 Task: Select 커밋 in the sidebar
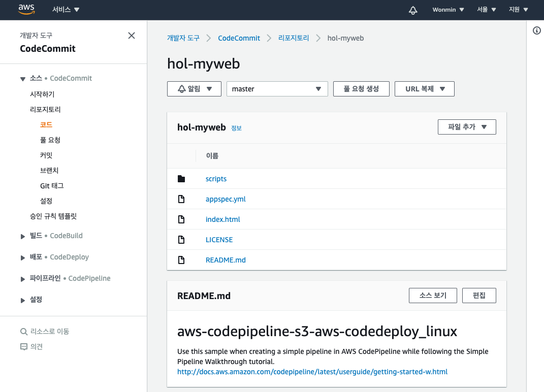tap(46, 155)
